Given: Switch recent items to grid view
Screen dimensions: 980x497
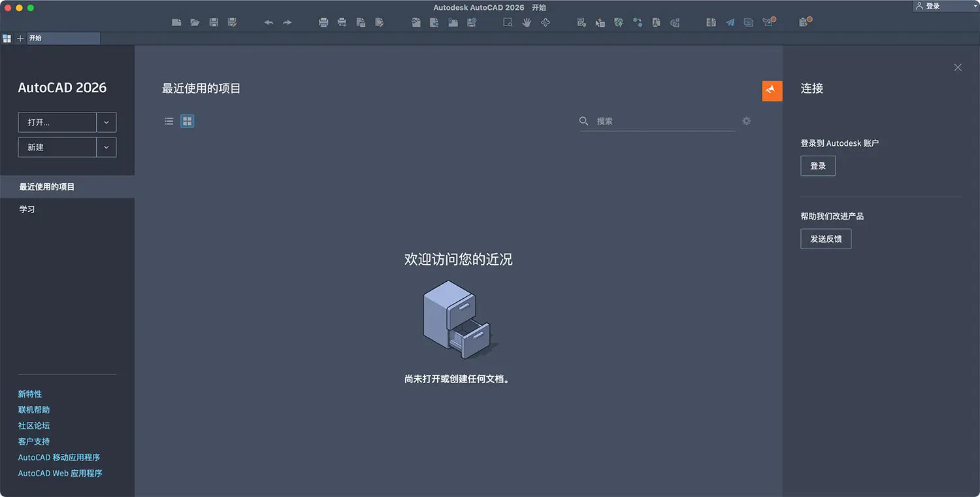Looking at the screenshot, I should [188, 121].
